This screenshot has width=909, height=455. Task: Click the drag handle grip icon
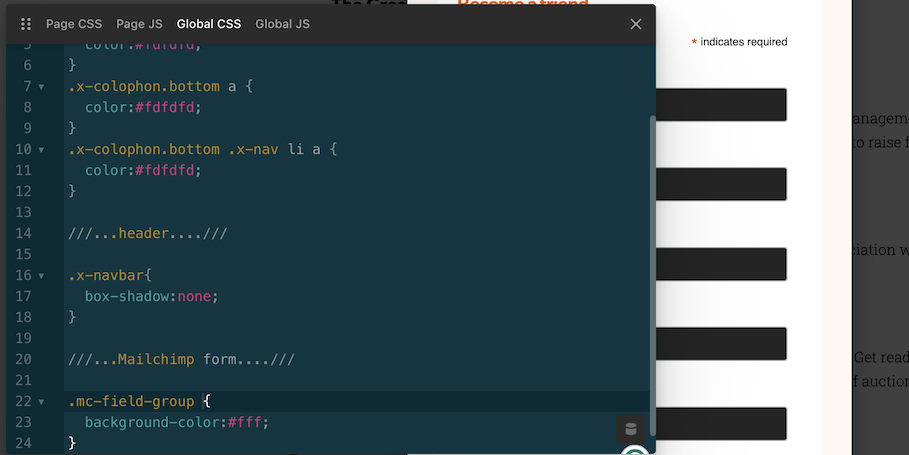(26, 24)
